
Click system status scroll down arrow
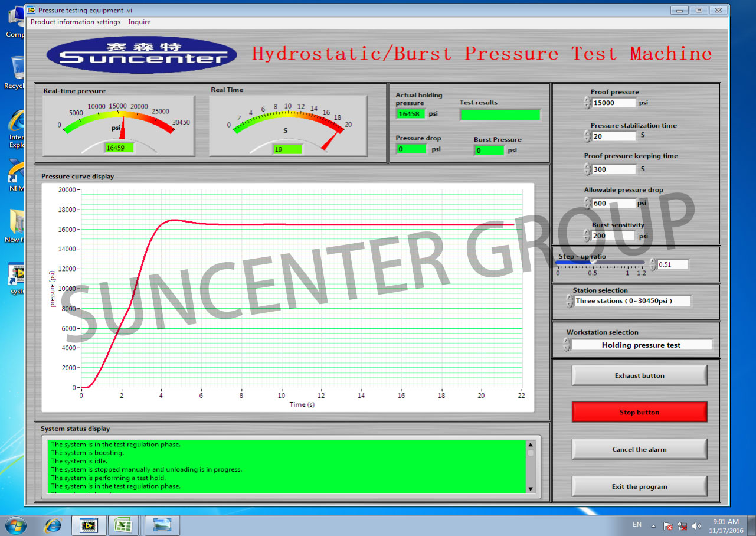click(530, 489)
